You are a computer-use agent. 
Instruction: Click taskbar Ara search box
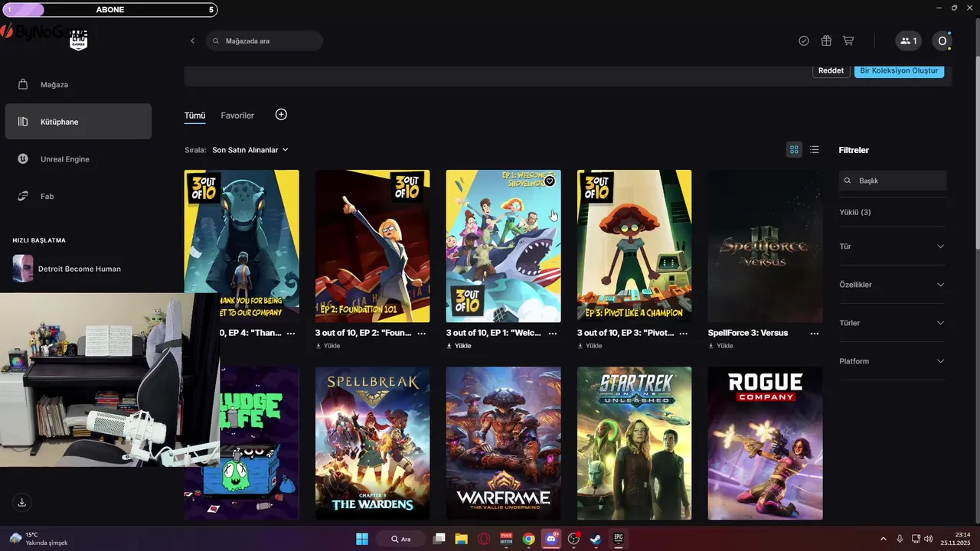pyautogui.click(x=403, y=539)
